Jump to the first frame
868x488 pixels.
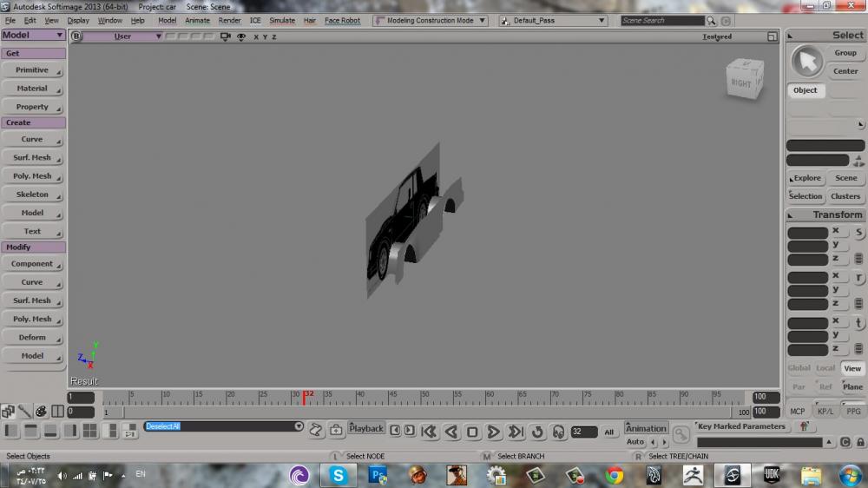429,431
